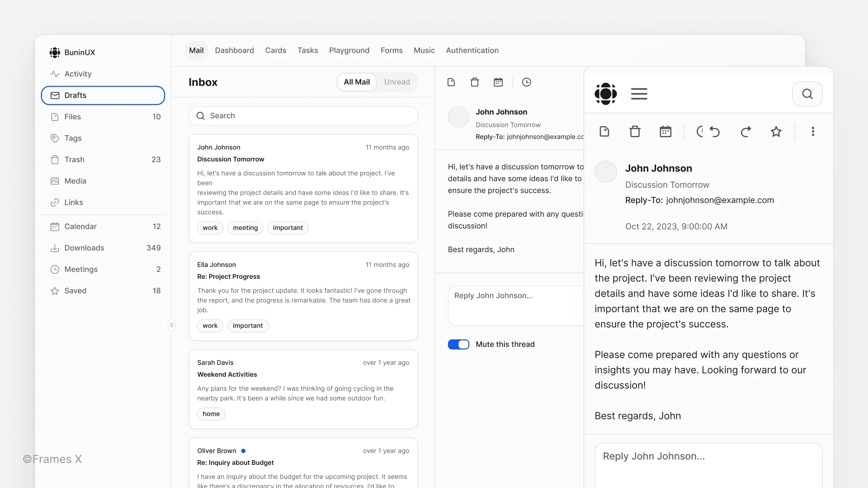Click the snooze clock icon in desktop mail toolbar
This screenshot has width=868, height=488.
pyautogui.click(x=527, y=82)
